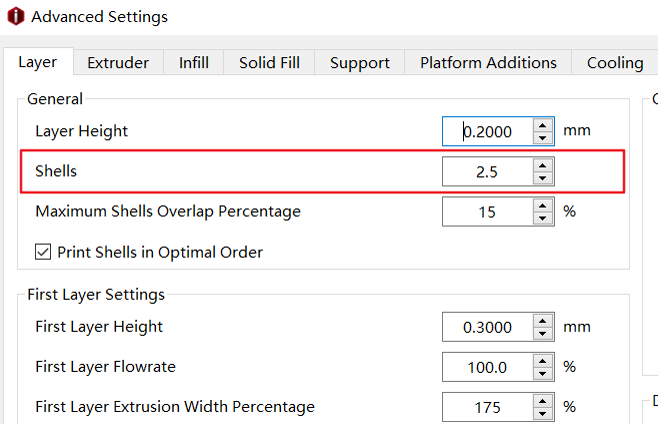Raise First Layer Extrusion Width Percentage arrow
This screenshot has width=658, height=424.
(x=543, y=401)
